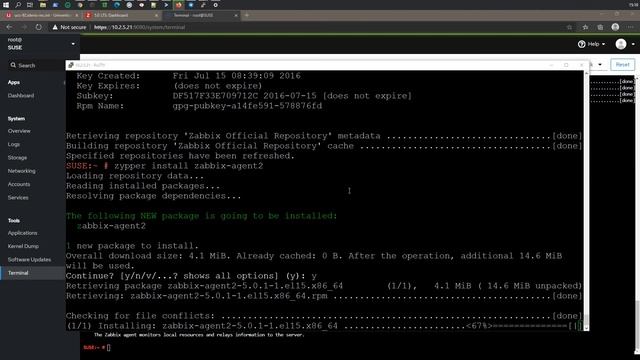640x360 pixels.
Task: Click the Cockpit terminal prompt line
Action: click(x=97, y=347)
